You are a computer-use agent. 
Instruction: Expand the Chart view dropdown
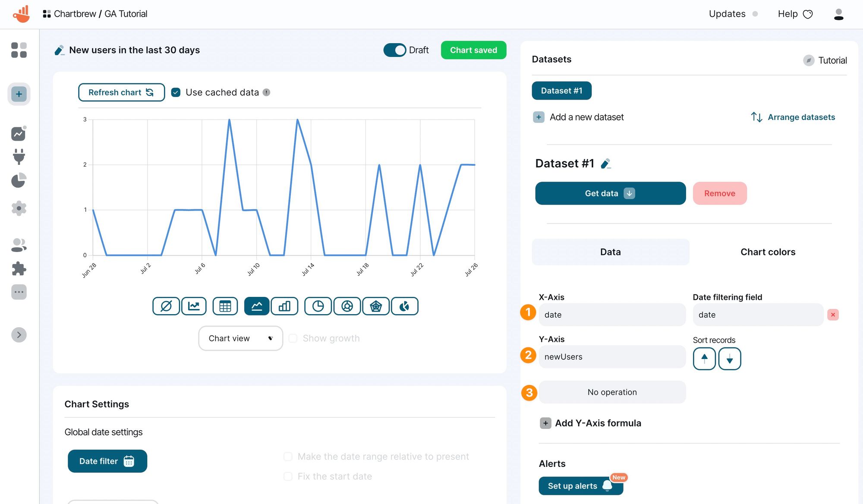click(240, 337)
